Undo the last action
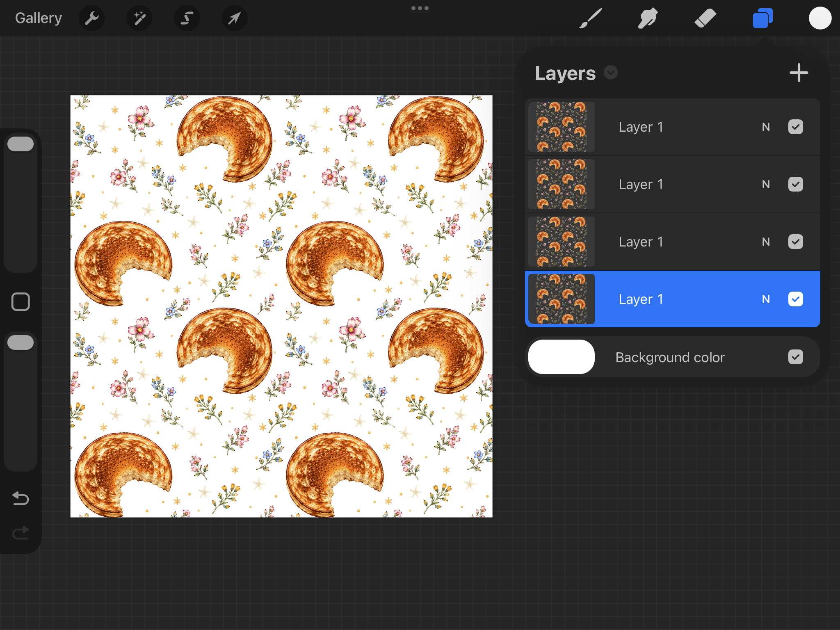This screenshot has height=630, width=840. pyautogui.click(x=21, y=498)
